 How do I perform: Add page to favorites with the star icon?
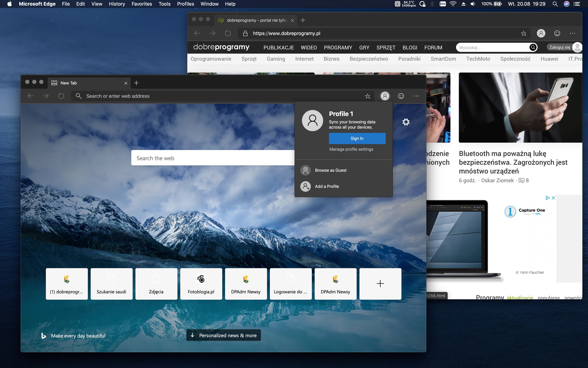pos(367,96)
